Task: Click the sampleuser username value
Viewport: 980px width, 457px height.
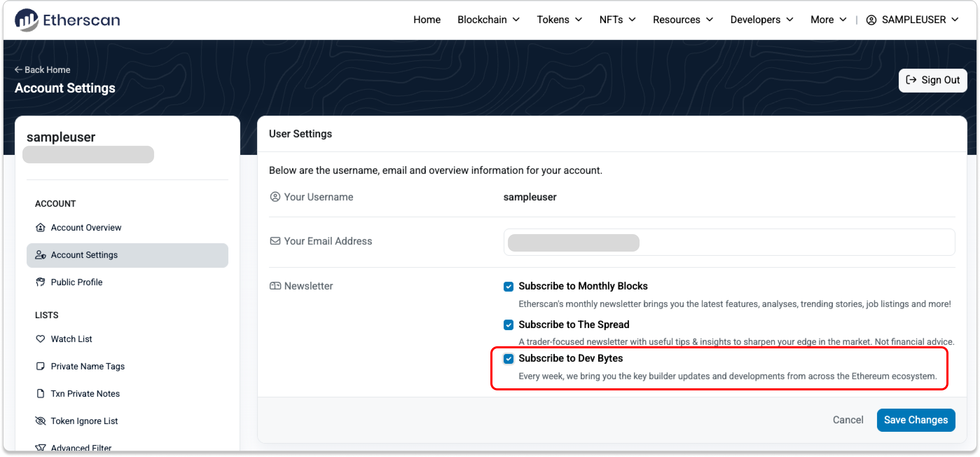Action: pyautogui.click(x=530, y=197)
